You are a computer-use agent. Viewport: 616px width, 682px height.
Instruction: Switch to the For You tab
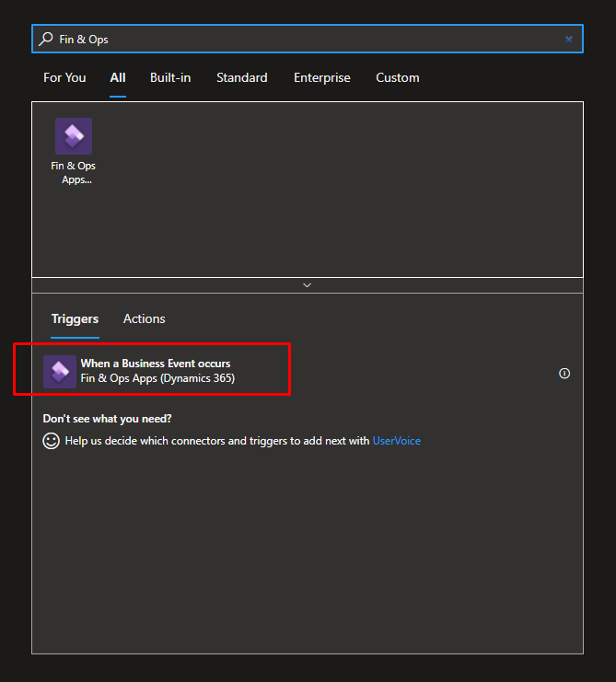point(64,78)
